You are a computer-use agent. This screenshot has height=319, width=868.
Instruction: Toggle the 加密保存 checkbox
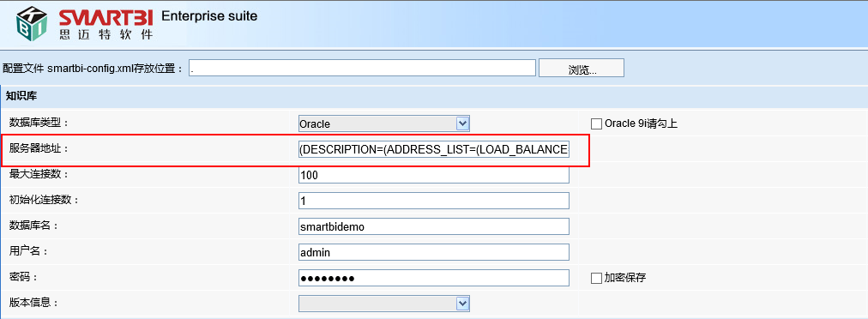pos(596,278)
